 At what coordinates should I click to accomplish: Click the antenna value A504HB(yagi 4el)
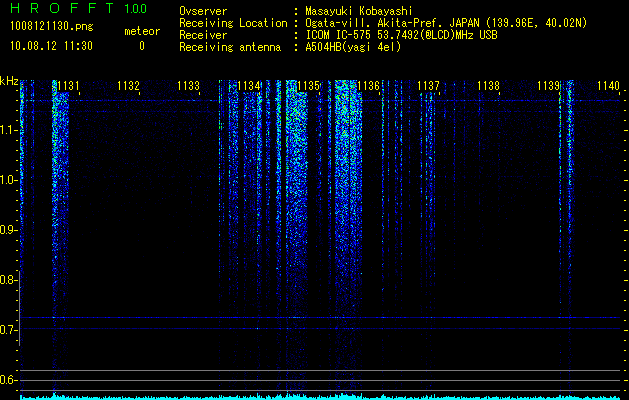click(353, 47)
